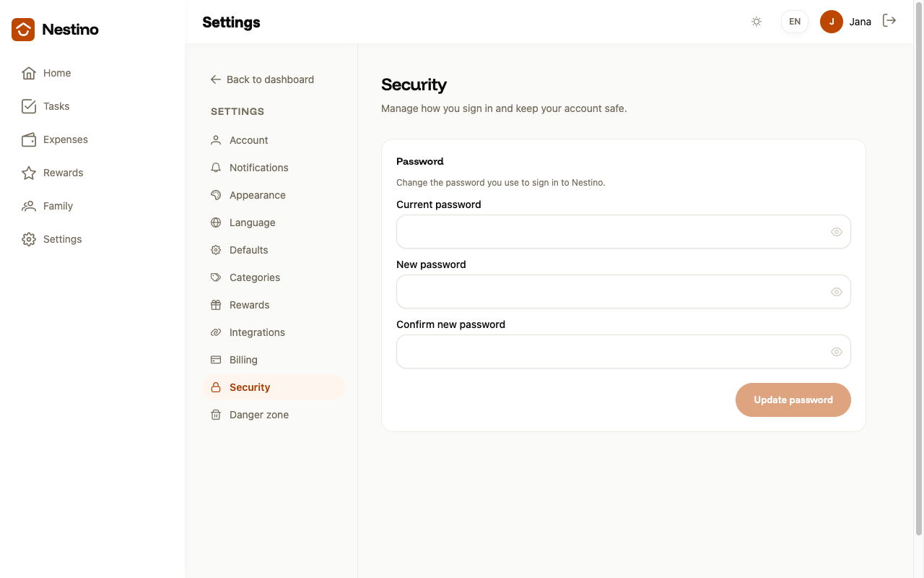Viewport: 924px width, 578px height.
Task: Go back via Back to dashboard link
Action: [263, 79]
